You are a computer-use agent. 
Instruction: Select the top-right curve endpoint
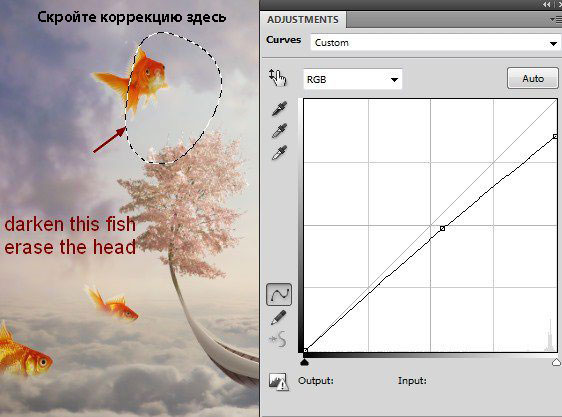(x=555, y=136)
